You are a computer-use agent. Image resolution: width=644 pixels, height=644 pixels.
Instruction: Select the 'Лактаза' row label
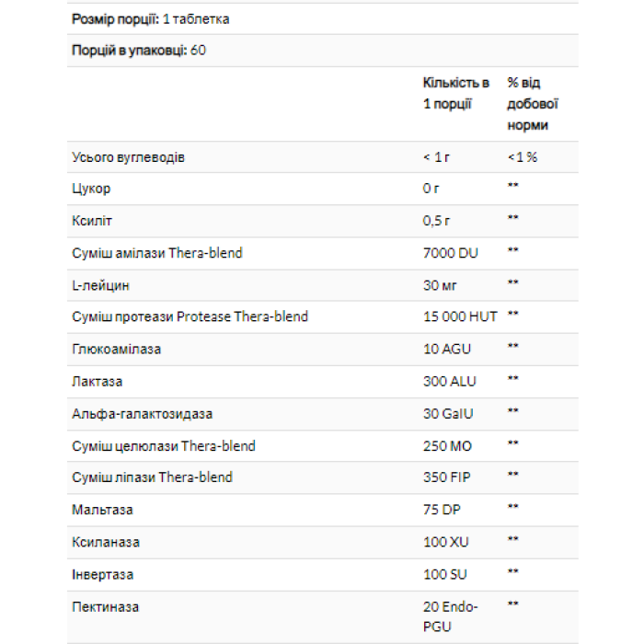coord(97,381)
